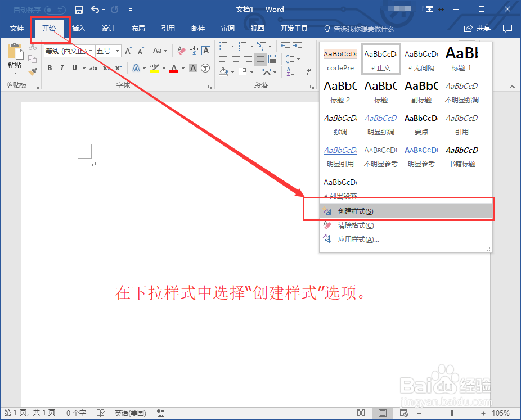
Task: Click the Align Right icon
Action: click(248, 59)
